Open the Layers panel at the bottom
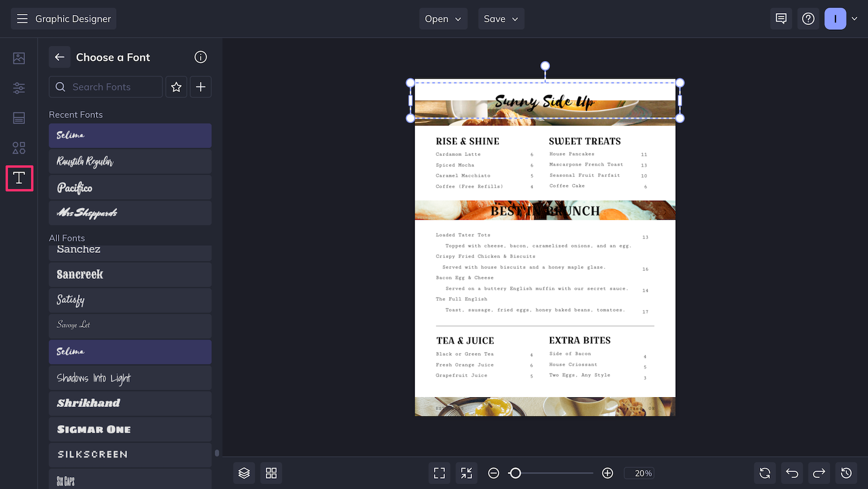The image size is (868, 489). (x=244, y=473)
